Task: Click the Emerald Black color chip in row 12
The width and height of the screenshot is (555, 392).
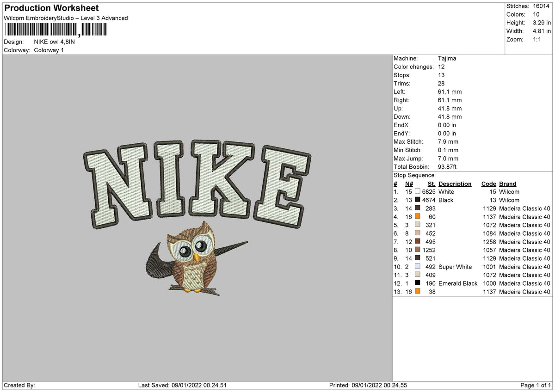Action: tap(418, 283)
